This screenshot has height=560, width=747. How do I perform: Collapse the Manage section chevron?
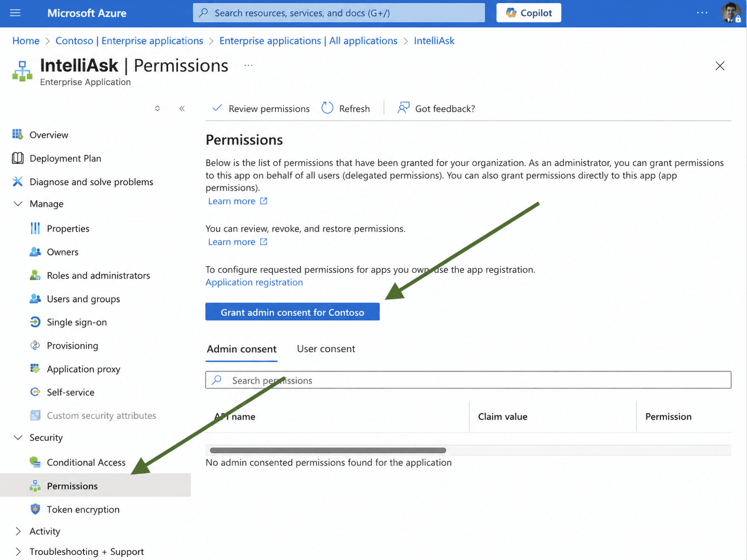coord(18,204)
